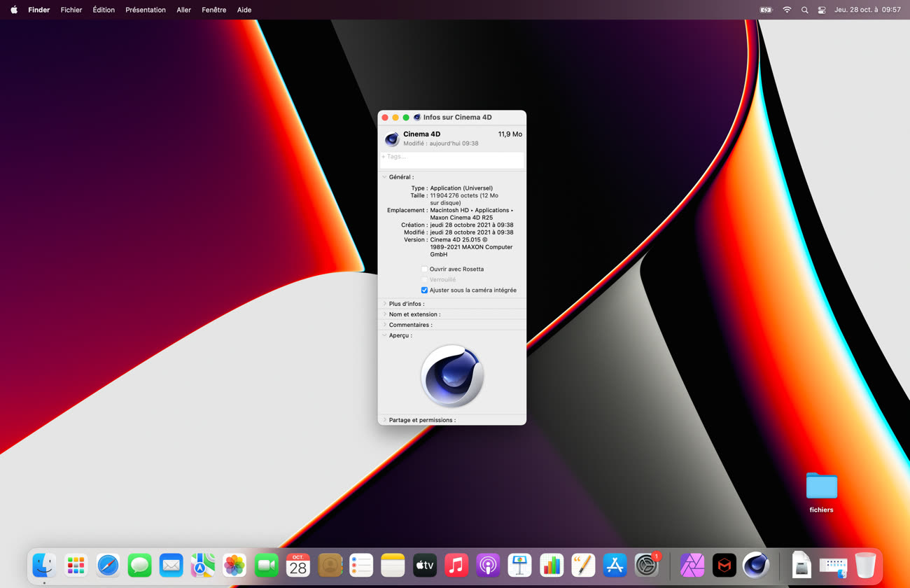
Task: Expand the Commentaires section
Action: pyautogui.click(x=384, y=325)
